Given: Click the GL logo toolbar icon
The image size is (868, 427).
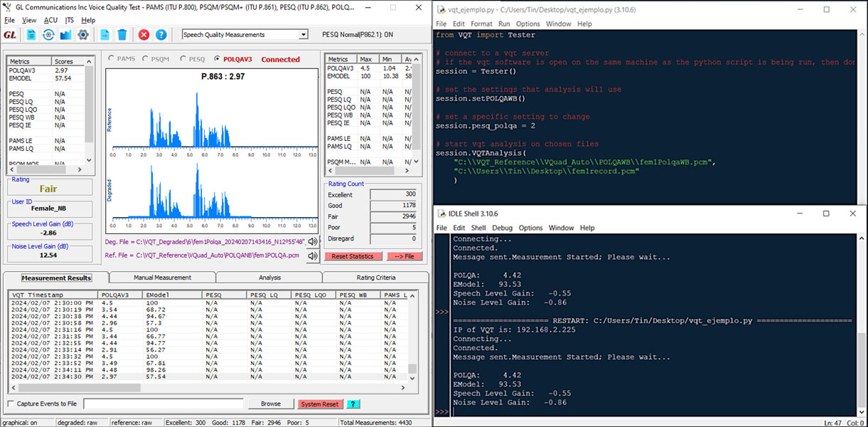Looking at the screenshot, I should (x=10, y=35).
